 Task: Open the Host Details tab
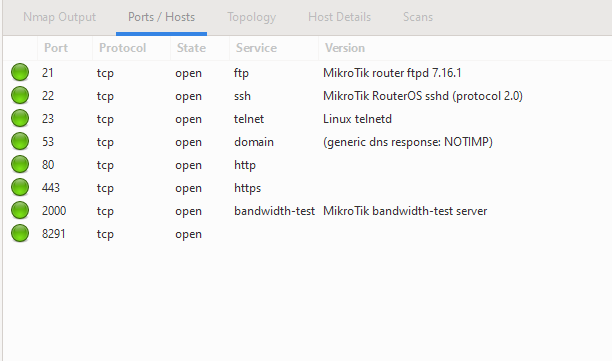339,17
